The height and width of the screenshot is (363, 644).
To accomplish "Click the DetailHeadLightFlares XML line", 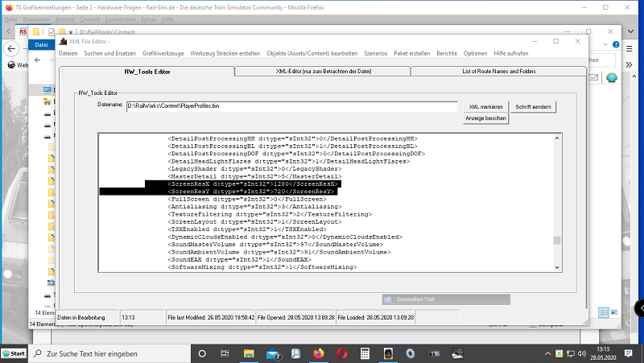I will 288,162.
